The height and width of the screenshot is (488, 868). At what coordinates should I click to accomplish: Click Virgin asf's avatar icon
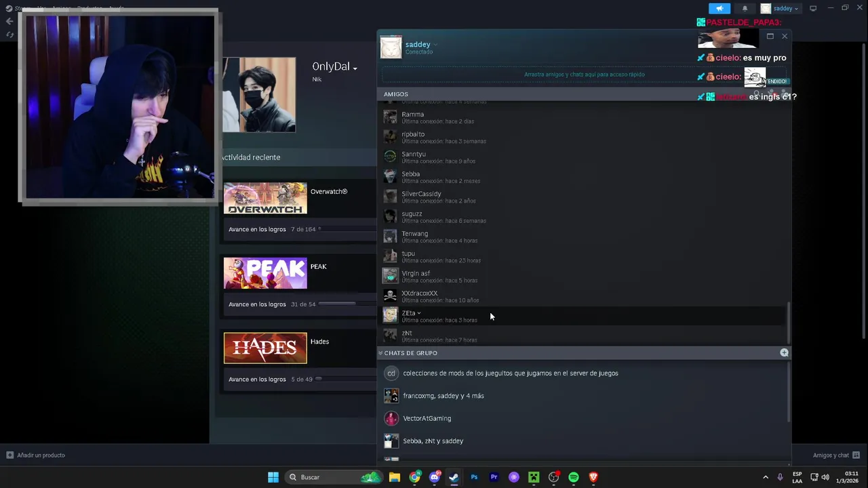[x=390, y=276]
